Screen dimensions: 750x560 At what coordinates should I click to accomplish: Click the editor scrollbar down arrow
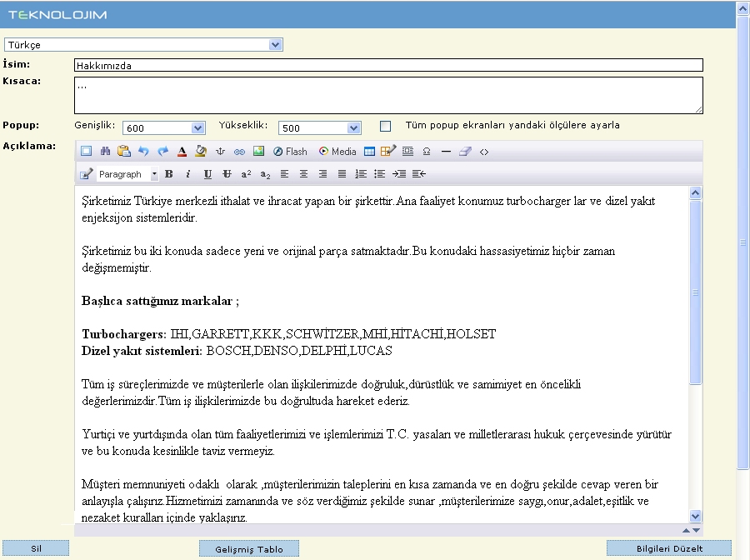coord(696,516)
